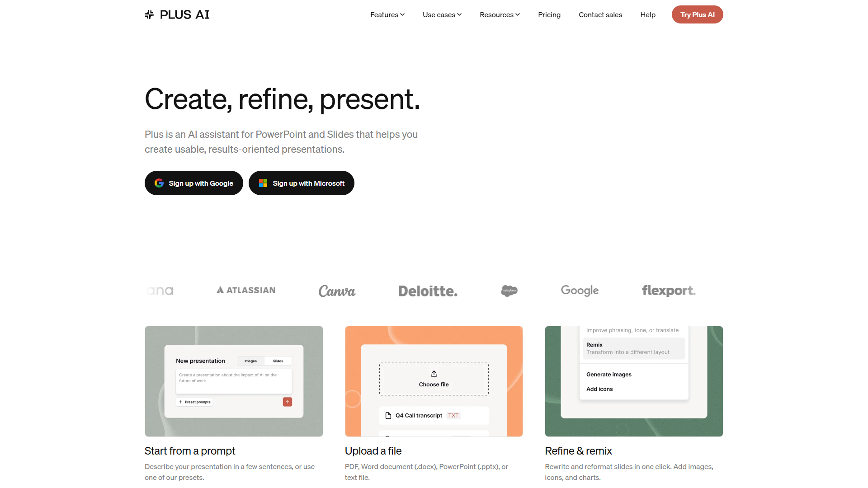Screen dimensions: 868x488
Task: Expand the Use cases dropdown menu
Action: pos(442,14)
